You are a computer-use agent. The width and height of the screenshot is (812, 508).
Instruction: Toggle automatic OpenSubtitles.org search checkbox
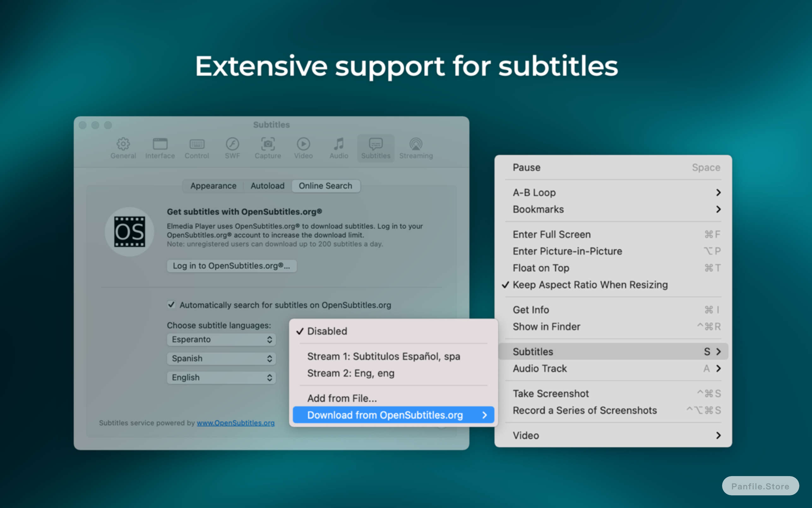point(171,305)
